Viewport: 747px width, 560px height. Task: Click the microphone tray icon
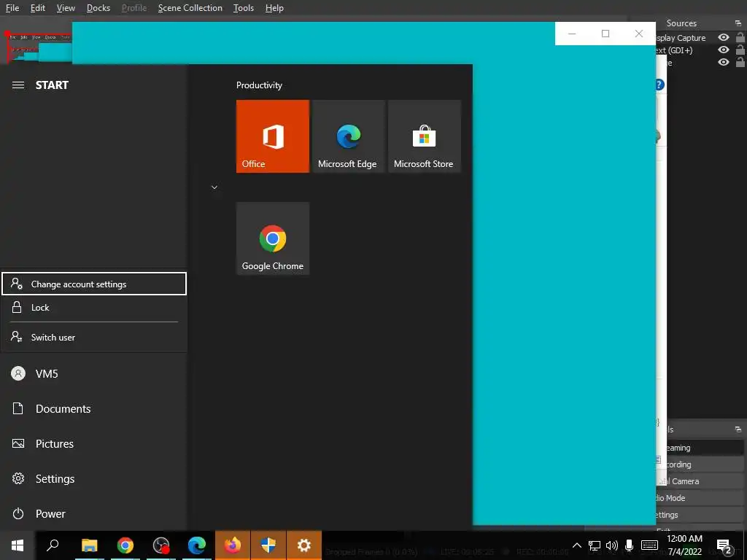tap(629, 545)
